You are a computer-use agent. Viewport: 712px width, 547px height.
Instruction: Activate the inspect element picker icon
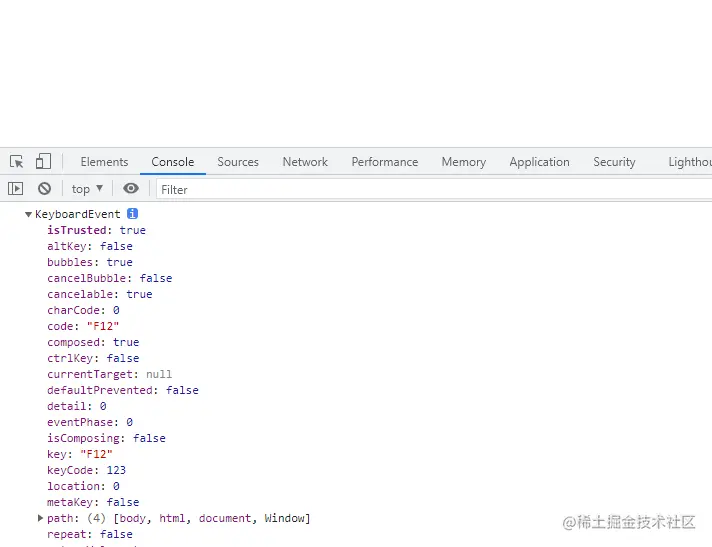coord(17,162)
